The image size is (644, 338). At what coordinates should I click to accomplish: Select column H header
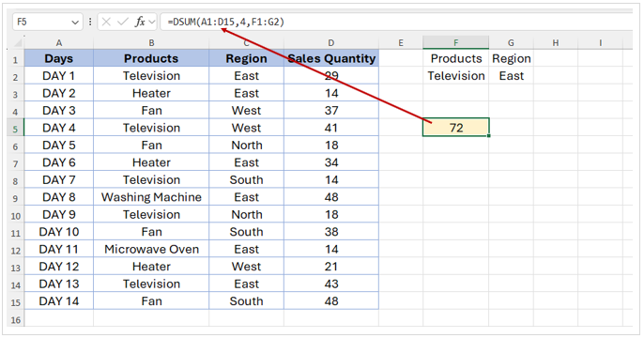tap(556, 43)
